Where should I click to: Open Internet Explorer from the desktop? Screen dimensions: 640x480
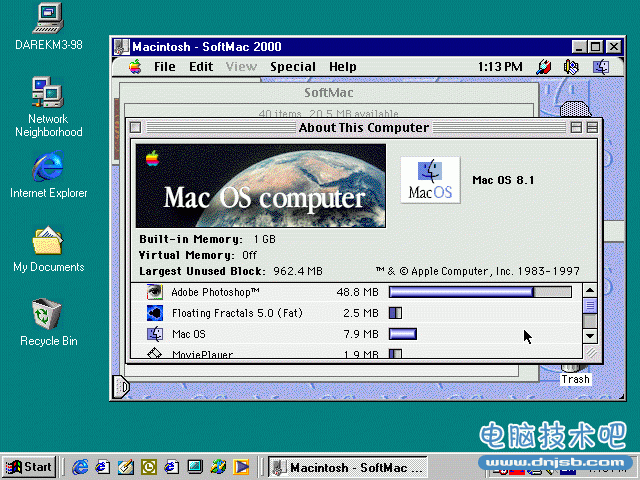[x=47, y=167]
